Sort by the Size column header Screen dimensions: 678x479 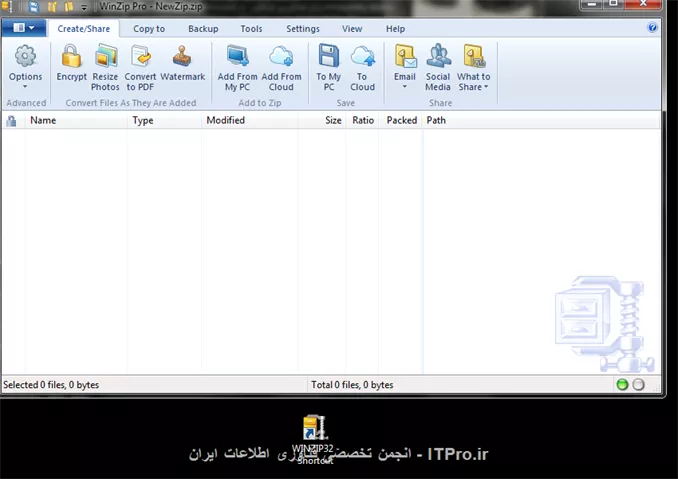tap(322, 120)
